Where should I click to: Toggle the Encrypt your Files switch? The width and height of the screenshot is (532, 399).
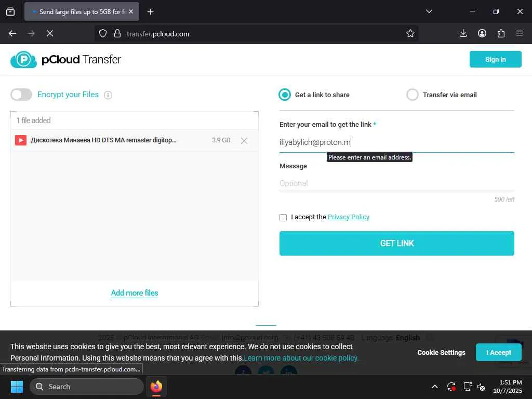pos(21,95)
